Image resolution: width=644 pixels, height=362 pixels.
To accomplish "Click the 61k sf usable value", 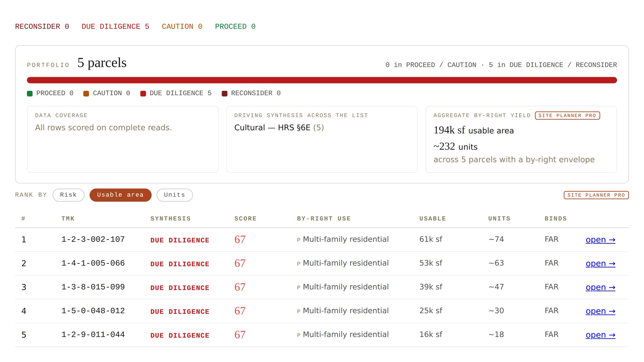I will [x=431, y=239].
